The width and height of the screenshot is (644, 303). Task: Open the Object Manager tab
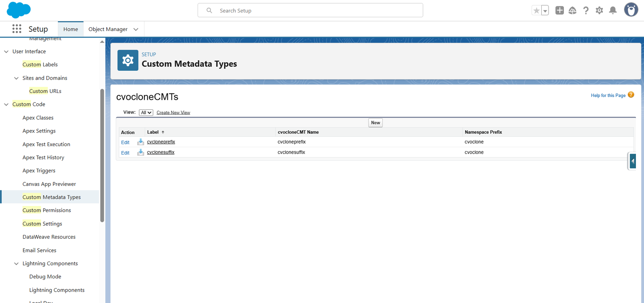108,29
